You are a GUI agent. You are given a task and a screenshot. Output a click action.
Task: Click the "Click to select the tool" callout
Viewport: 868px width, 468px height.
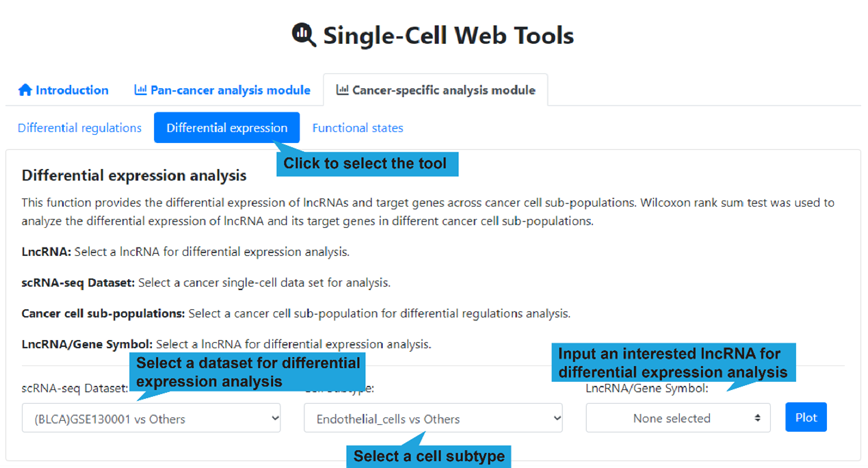365,164
